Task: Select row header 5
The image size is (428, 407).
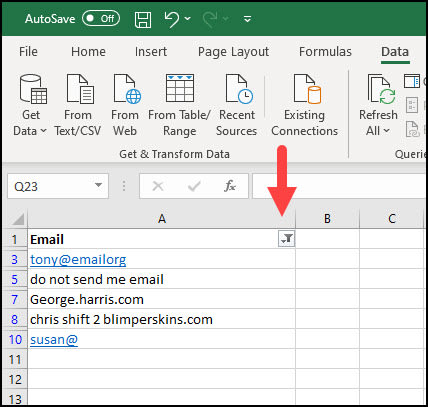Action: pos(15,279)
